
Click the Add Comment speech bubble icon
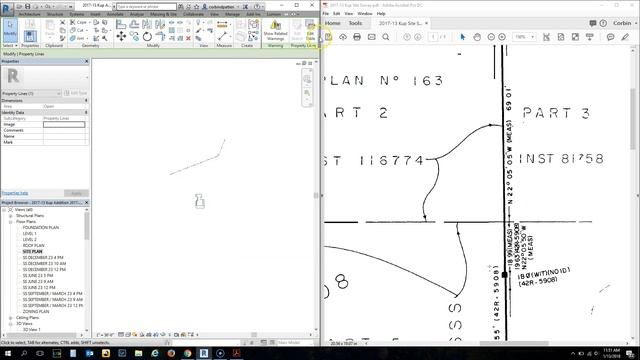(611, 37)
